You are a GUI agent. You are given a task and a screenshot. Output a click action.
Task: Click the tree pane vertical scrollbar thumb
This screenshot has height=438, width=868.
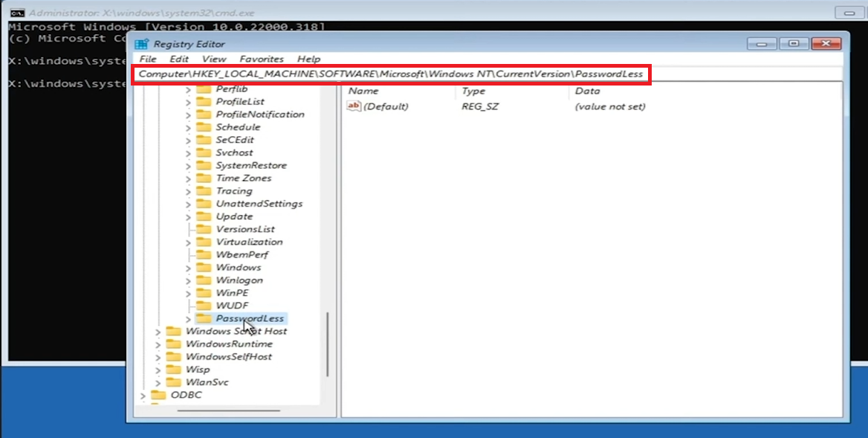pos(328,344)
